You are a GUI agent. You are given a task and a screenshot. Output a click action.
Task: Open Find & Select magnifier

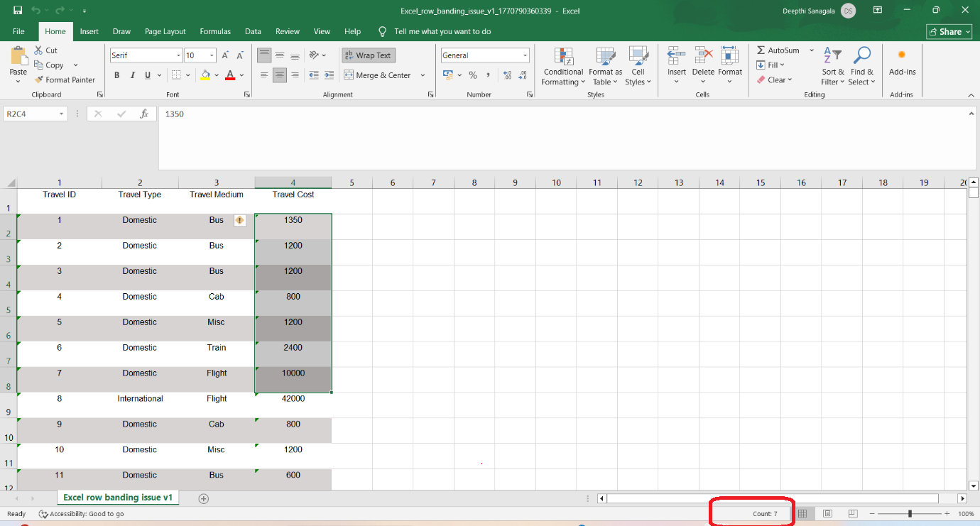[x=862, y=66]
